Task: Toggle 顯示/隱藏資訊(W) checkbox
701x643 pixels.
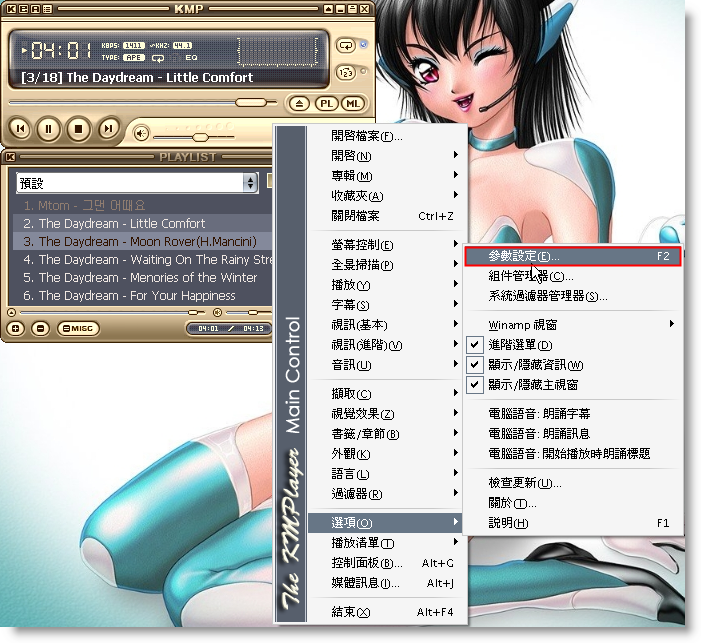Action: tap(474, 365)
